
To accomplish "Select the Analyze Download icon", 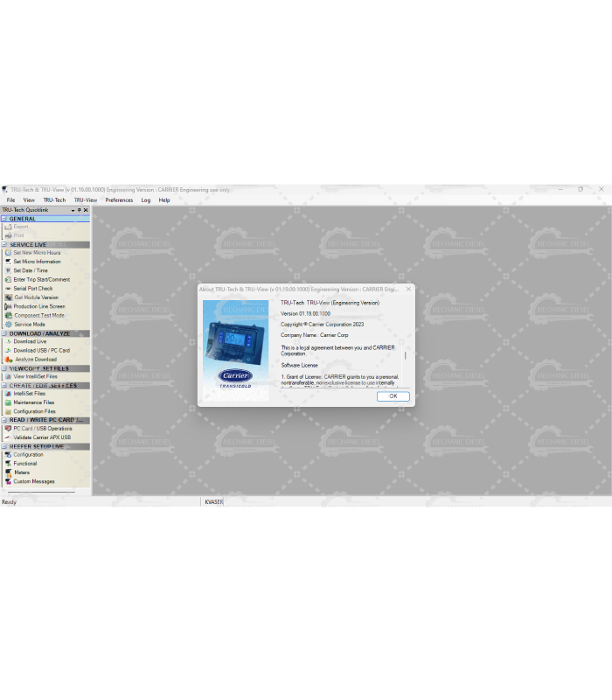I will (x=8, y=360).
